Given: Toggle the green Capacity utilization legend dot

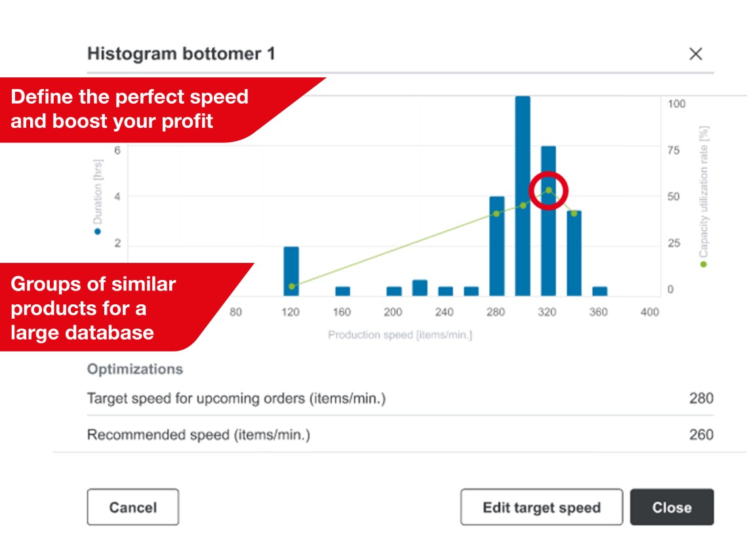Looking at the screenshot, I should (x=703, y=264).
